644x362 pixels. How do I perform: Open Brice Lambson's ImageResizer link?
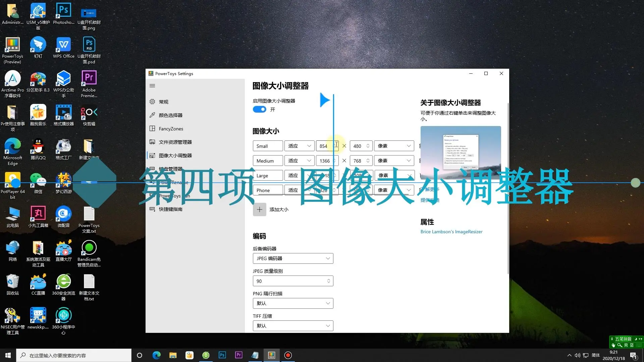(x=451, y=232)
